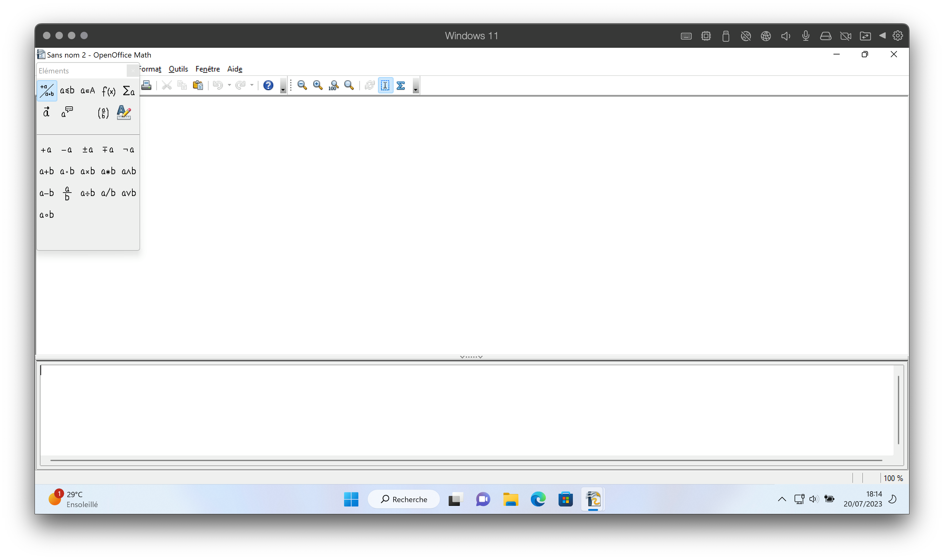Click the editor vertical scrollbar
Viewport: 944px width, 560px height.
coord(899,410)
